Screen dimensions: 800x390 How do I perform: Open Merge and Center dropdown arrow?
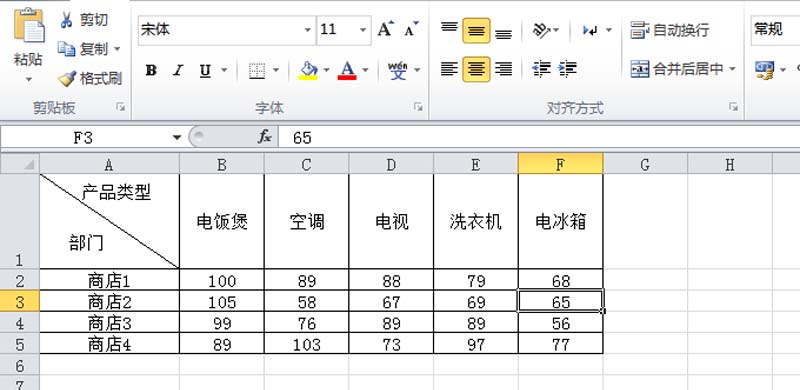pyautogui.click(x=732, y=69)
